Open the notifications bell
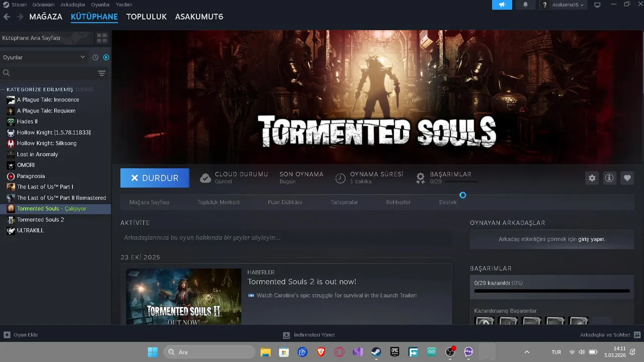This screenshot has width=644, height=362. click(x=525, y=5)
